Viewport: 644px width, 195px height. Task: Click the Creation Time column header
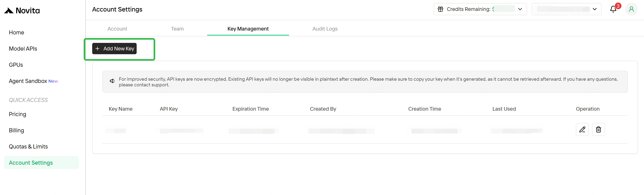click(424, 109)
